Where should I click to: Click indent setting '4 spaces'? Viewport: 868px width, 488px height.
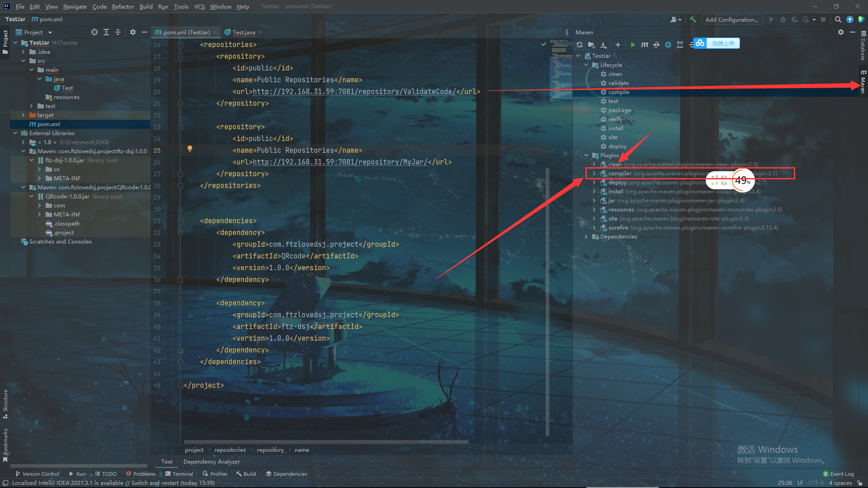[x=840, y=483]
